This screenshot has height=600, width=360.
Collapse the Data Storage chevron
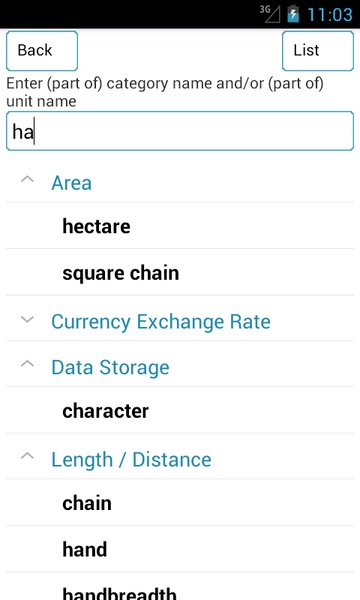[x=27, y=364]
